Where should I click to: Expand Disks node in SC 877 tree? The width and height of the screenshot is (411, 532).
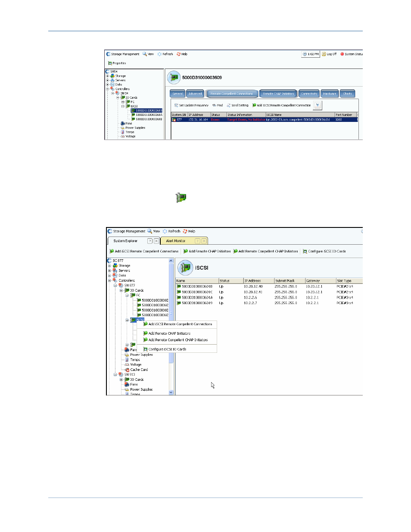click(x=109, y=276)
